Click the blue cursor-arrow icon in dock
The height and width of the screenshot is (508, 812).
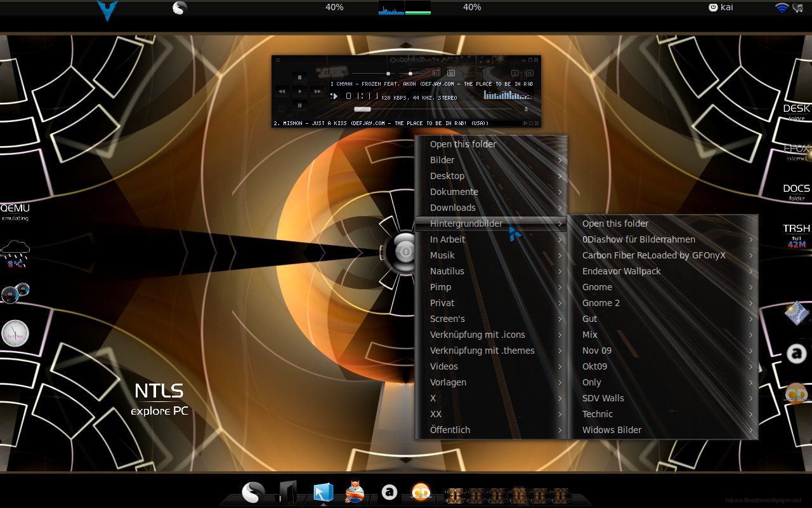pyautogui.click(x=323, y=492)
